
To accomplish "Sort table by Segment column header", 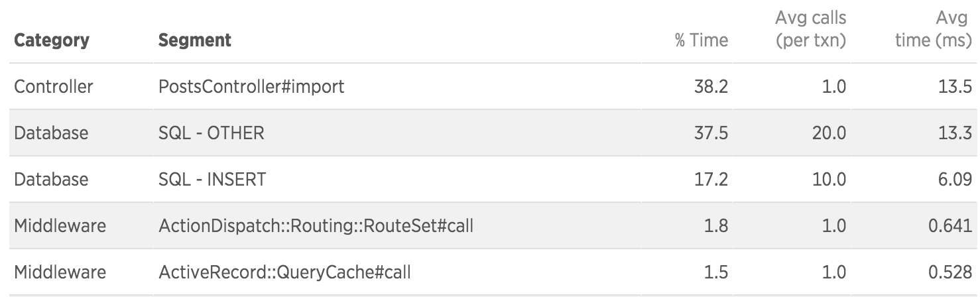I will click(x=195, y=40).
